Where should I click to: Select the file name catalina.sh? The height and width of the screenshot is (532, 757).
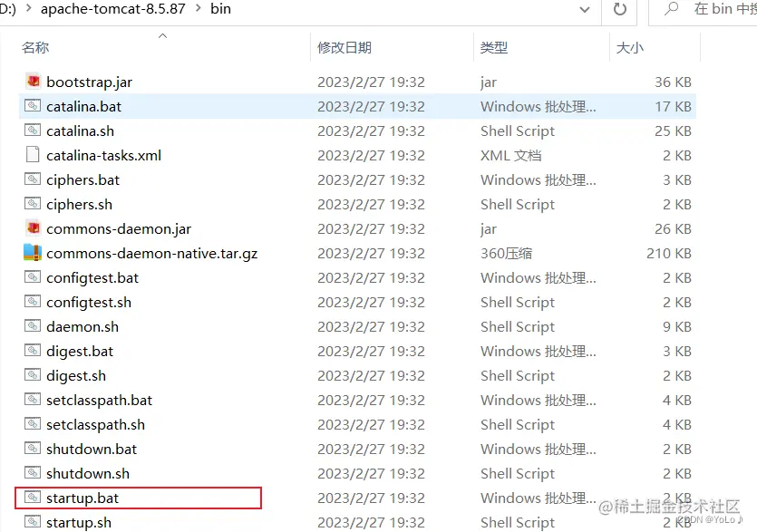[80, 131]
